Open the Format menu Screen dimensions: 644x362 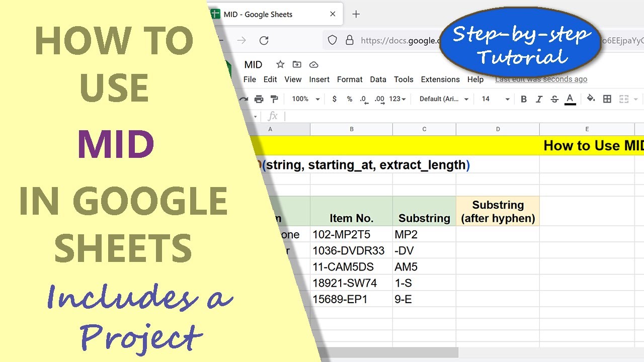tap(350, 79)
